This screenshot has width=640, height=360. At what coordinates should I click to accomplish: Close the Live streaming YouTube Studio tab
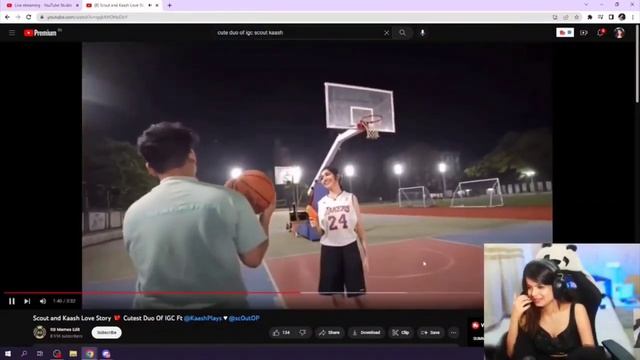[77, 5]
